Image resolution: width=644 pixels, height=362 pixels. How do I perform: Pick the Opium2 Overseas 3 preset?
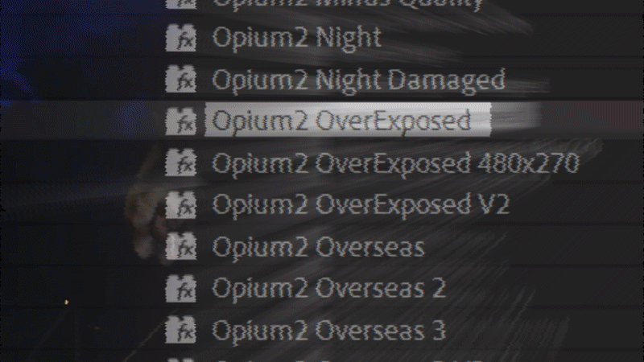(329, 331)
